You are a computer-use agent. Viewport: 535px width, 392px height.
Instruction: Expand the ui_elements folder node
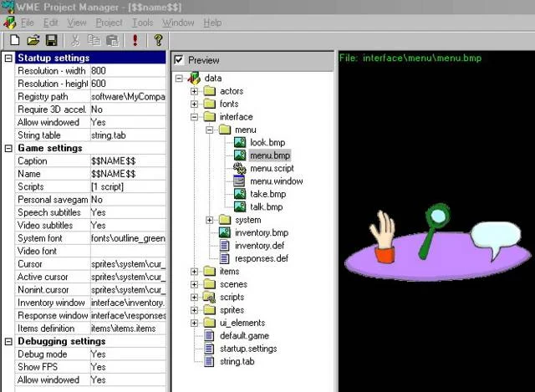coord(194,323)
